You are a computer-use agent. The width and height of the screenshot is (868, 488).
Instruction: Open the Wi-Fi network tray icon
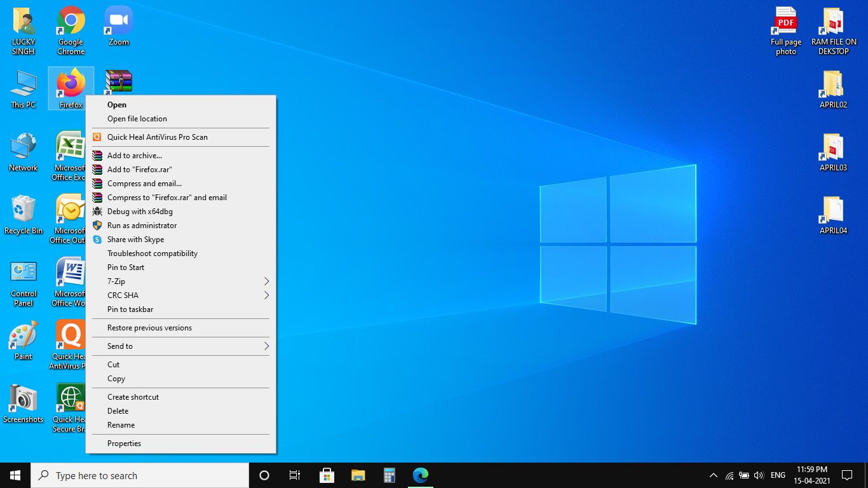tap(729, 475)
